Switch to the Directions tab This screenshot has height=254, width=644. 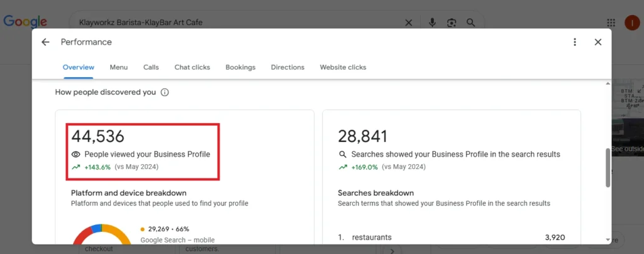click(x=287, y=67)
